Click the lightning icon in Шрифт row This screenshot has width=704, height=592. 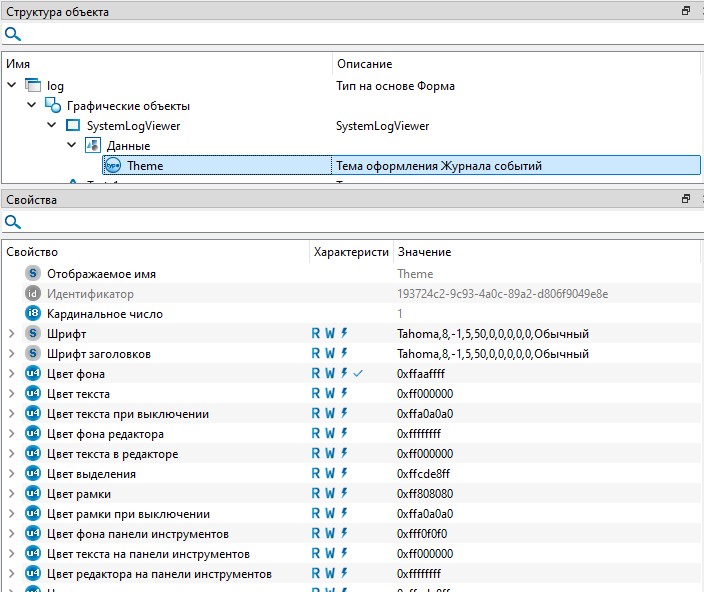click(345, 334)
